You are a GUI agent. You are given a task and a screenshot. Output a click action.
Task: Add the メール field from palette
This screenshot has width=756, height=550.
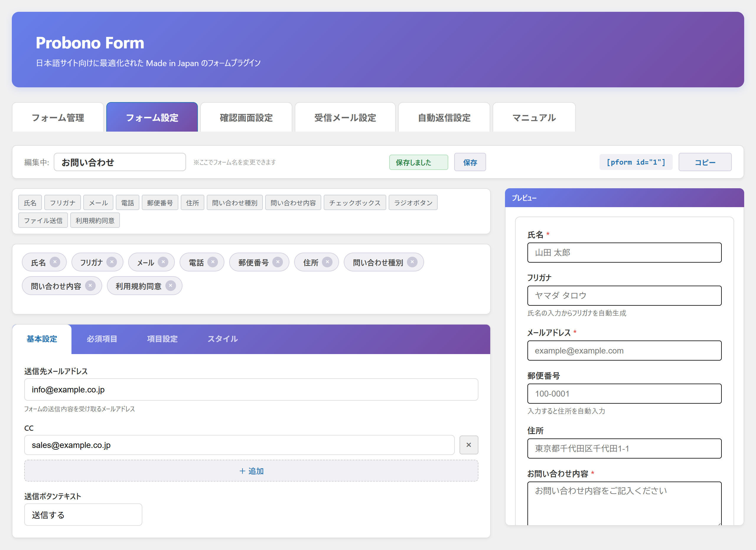(98, 202)
